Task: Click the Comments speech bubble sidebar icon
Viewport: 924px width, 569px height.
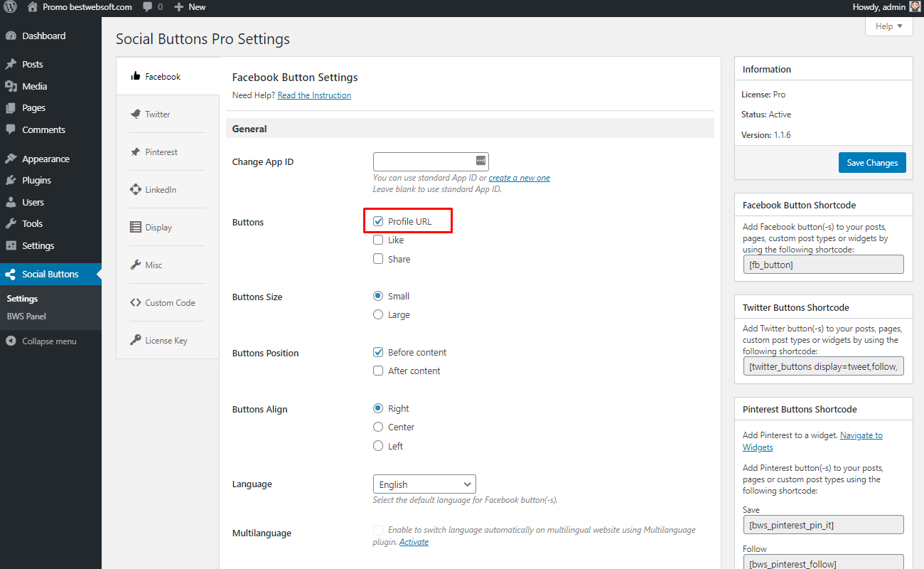Action: (11, 129)
